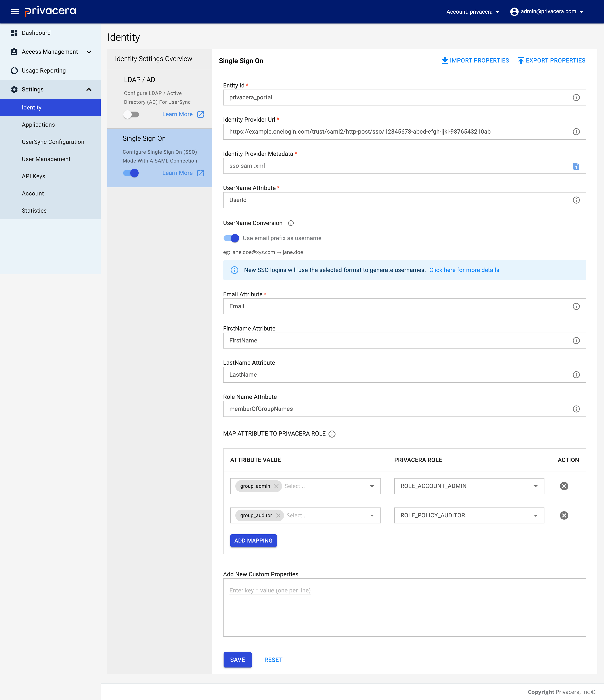Open the ROLE_ACCOUNT_ADMIN role dropdown
The image size is (604, 700).
[469, 486]
